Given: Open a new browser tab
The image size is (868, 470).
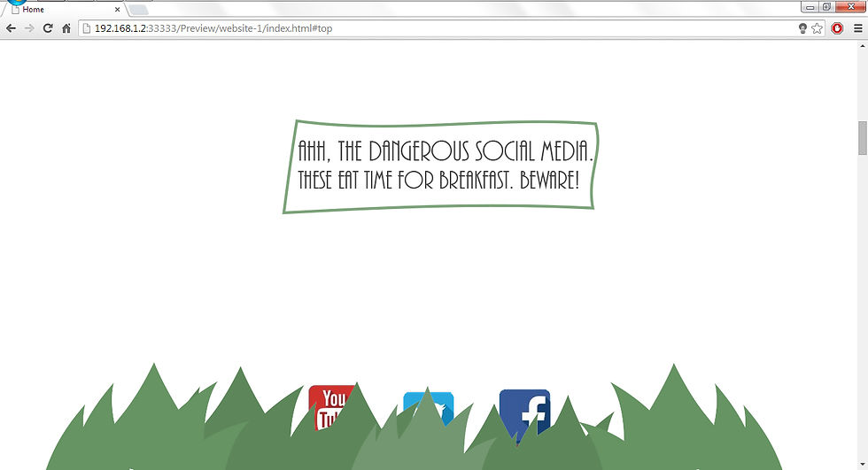Looking at the screenshot, I should pyautogui.click(x=138, y=10).
